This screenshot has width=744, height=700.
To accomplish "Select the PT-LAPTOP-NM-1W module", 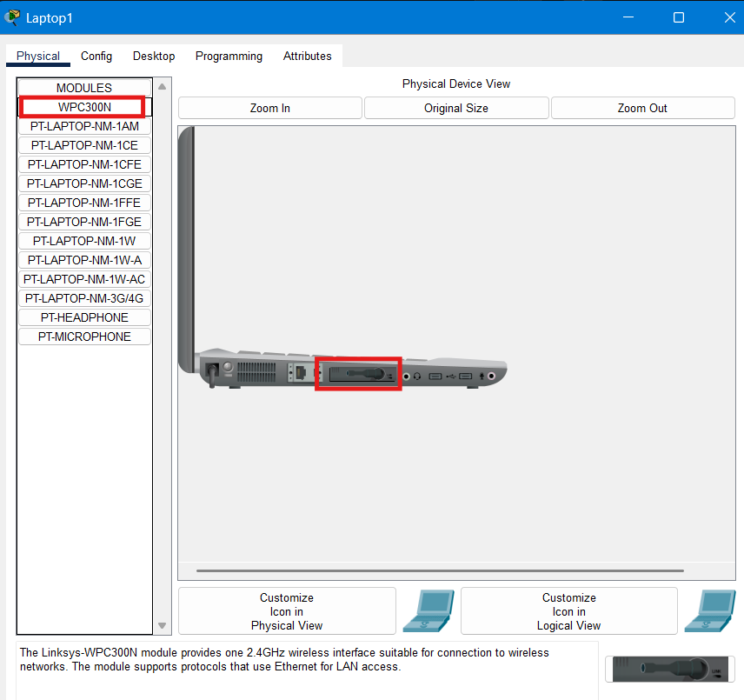I will click(84, 241).
